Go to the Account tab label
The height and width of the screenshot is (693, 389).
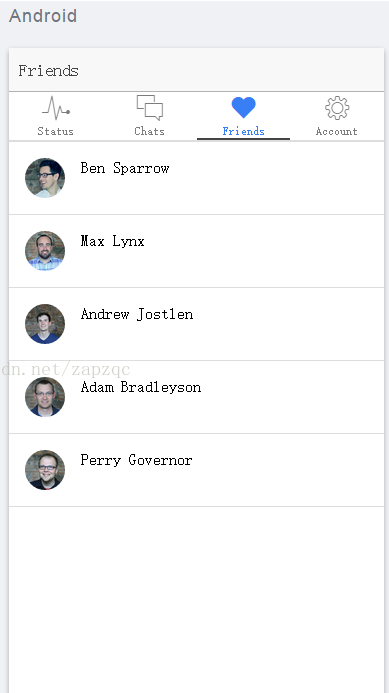(x=336, y=131)
